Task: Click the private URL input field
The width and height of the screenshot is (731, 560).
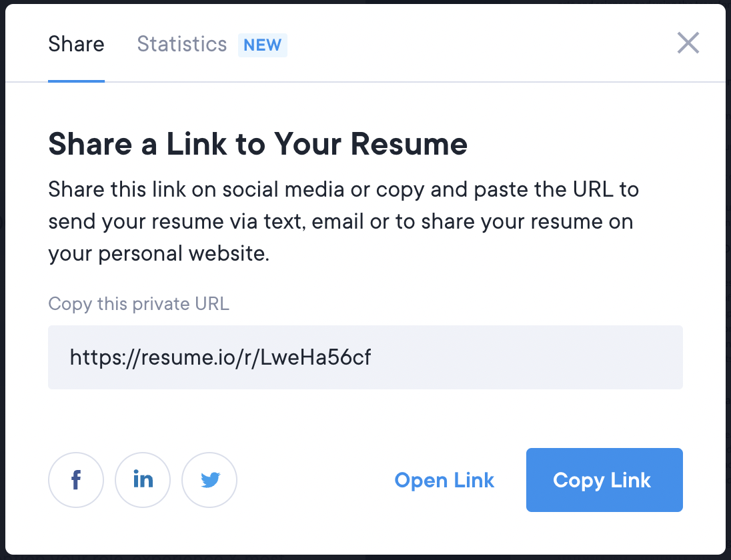Action: pyautogui.click(x=365, y=357)
